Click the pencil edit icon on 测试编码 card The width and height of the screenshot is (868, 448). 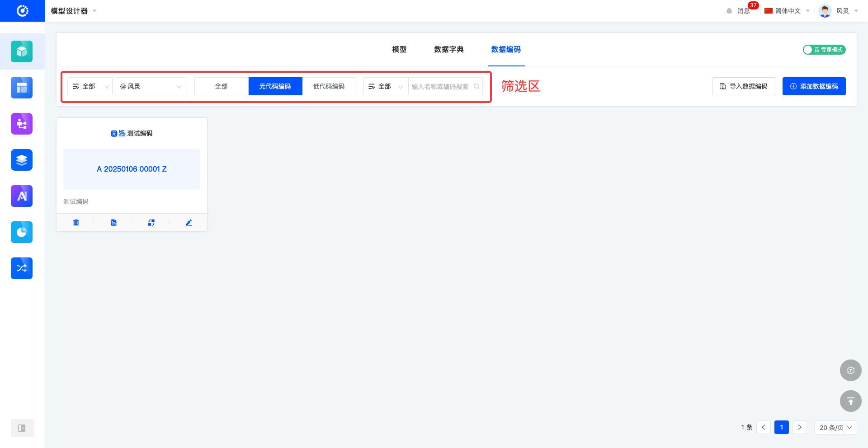tap(189, 223)
